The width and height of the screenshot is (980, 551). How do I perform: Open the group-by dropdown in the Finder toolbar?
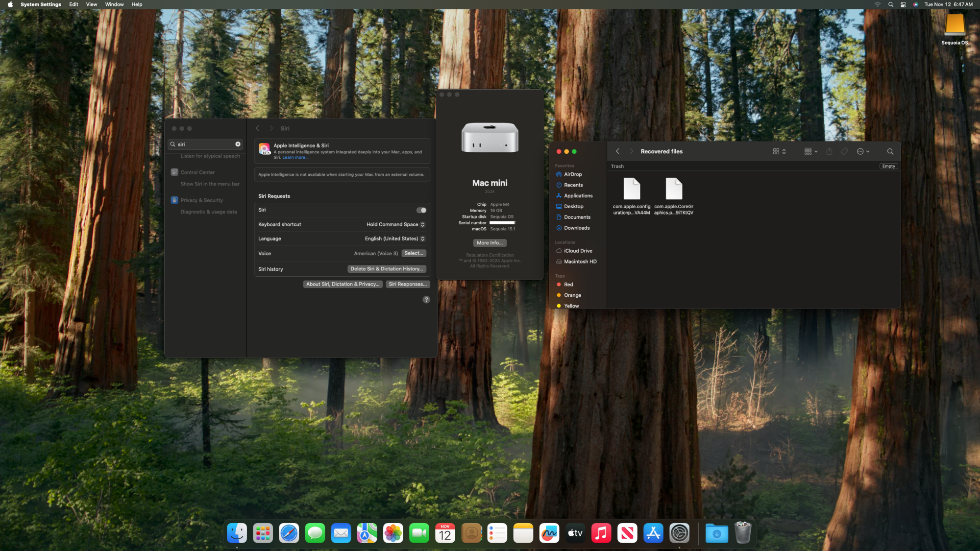tap(810, 152)
